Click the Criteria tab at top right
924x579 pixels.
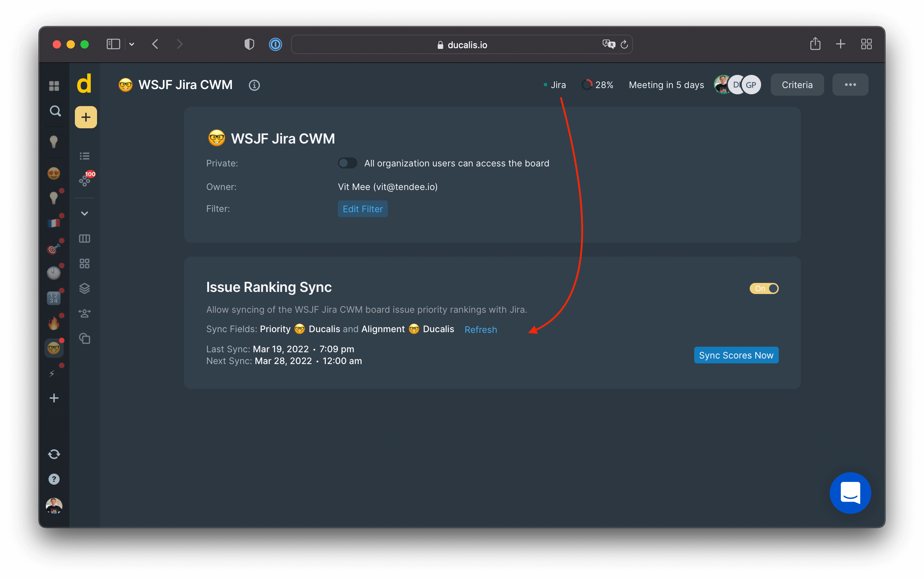coord(796,85)
